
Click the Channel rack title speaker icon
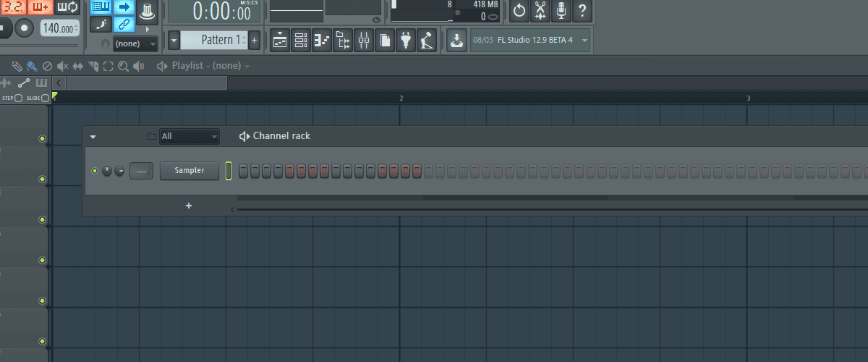(x=244, y=136)
